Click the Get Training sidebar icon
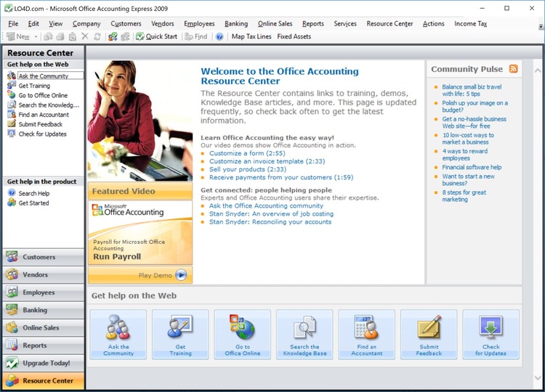The height and width of the screenshot is (392, 545). 12,85
